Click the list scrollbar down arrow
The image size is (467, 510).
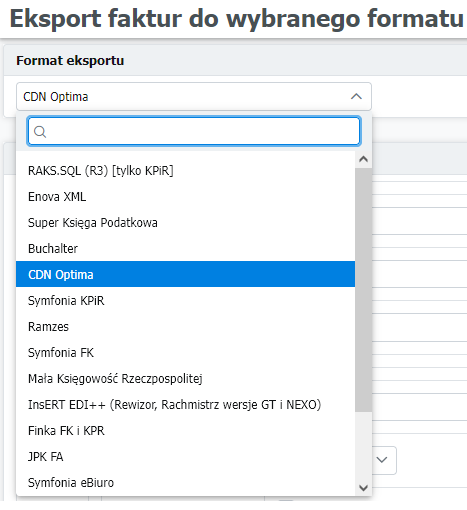(363, 488)
